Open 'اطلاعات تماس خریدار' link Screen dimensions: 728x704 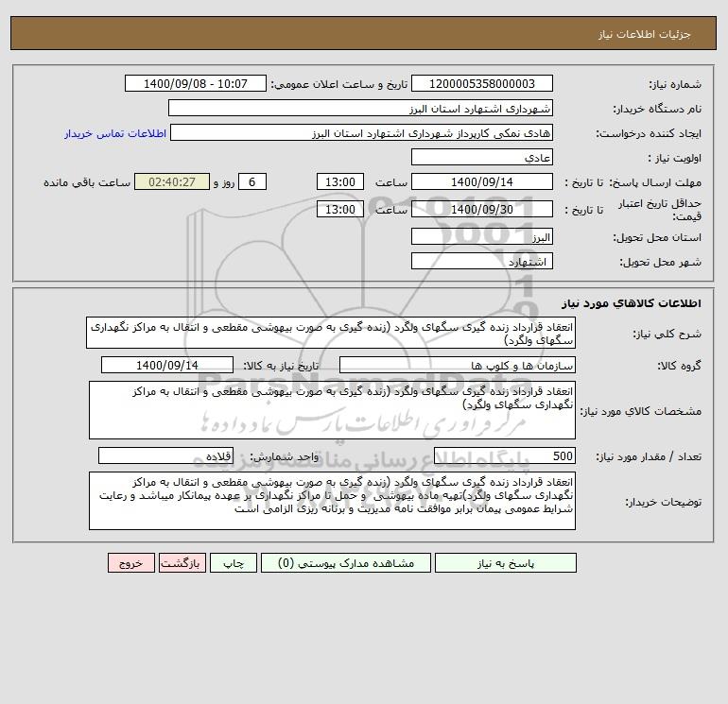pyautogui.click(x=115, y=133)
